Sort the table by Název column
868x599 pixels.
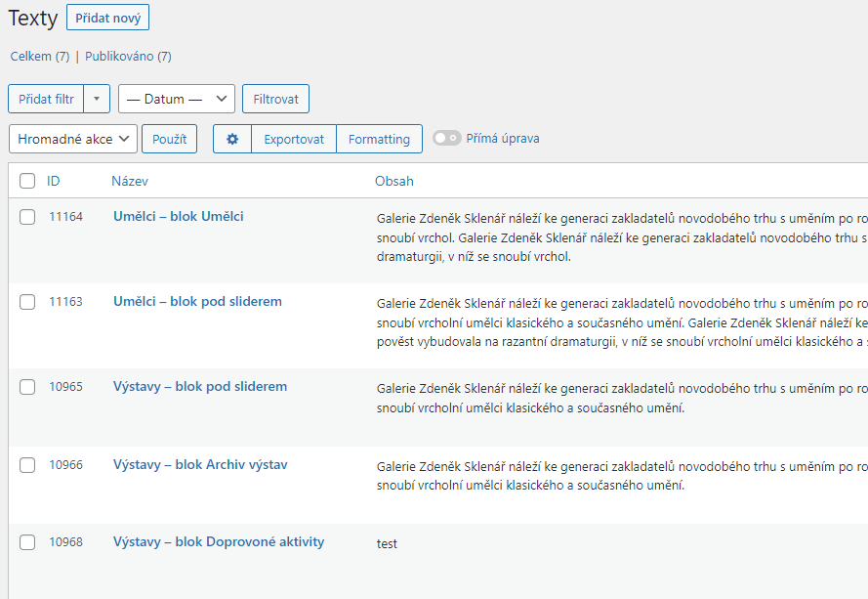130,181
